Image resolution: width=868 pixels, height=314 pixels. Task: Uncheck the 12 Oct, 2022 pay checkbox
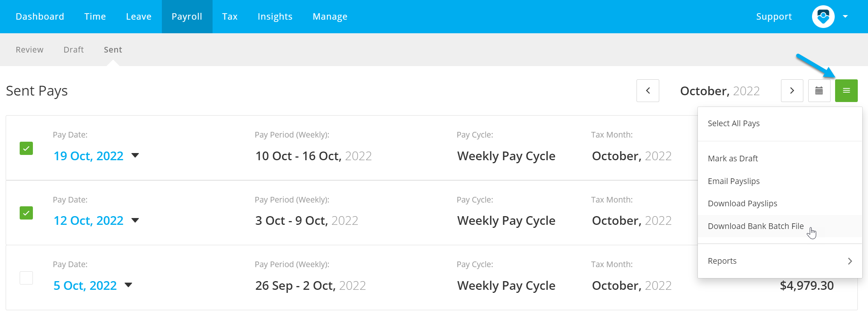[x=26, y=213]
